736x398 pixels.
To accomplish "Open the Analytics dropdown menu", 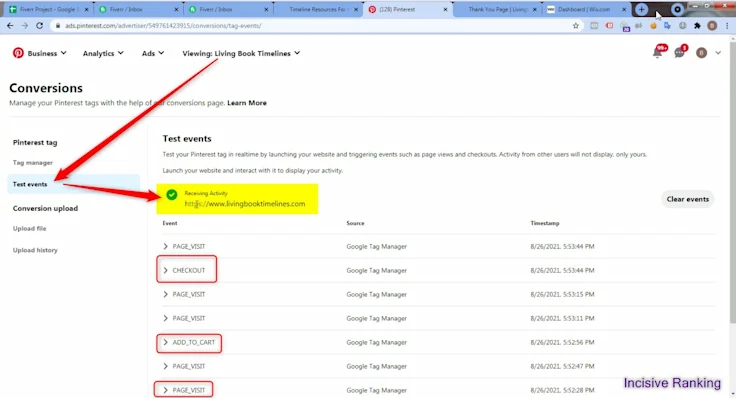I will [x=103, y=54].
